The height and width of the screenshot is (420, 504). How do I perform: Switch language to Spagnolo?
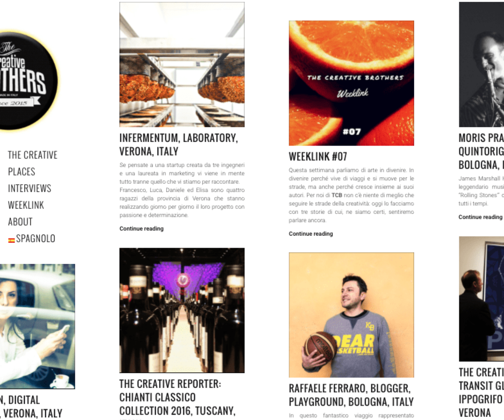[x=35, y=239]
